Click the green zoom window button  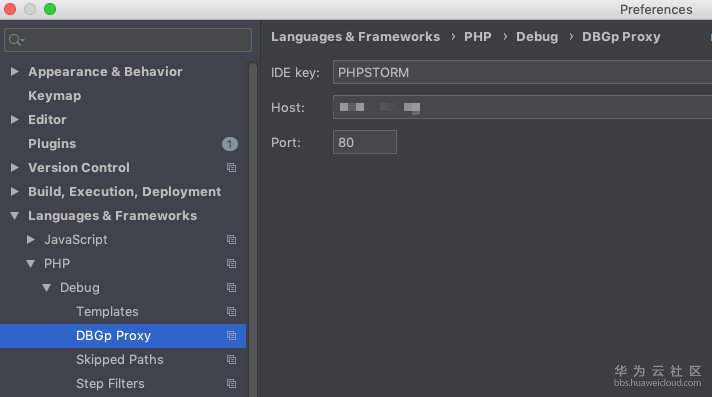(50, 9)
